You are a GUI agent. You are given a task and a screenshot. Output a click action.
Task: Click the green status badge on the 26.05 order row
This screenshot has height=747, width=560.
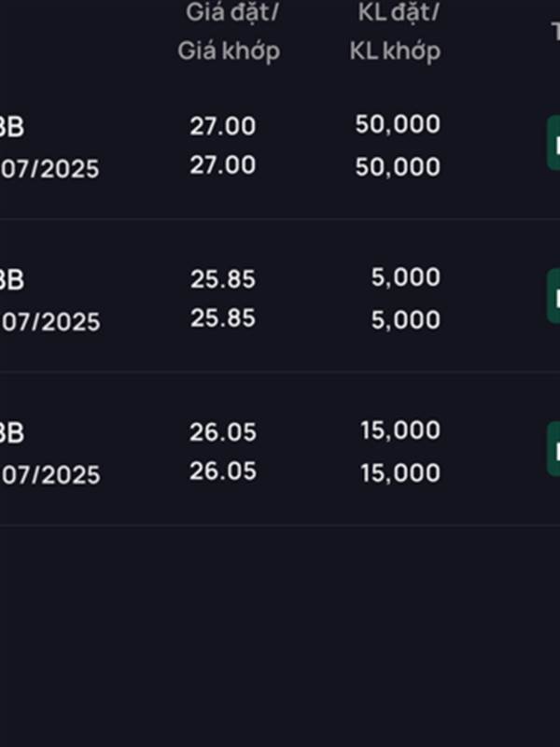point(553,449)
